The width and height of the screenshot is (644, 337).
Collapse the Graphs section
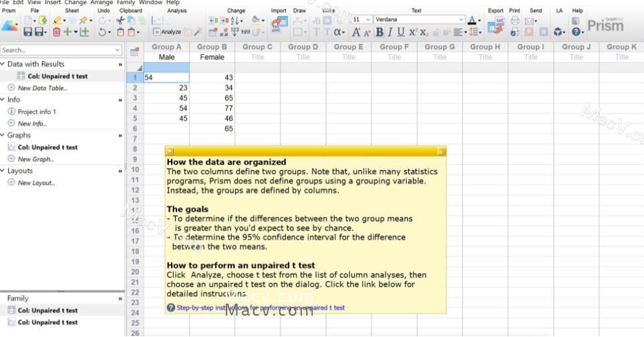[3, 135]
